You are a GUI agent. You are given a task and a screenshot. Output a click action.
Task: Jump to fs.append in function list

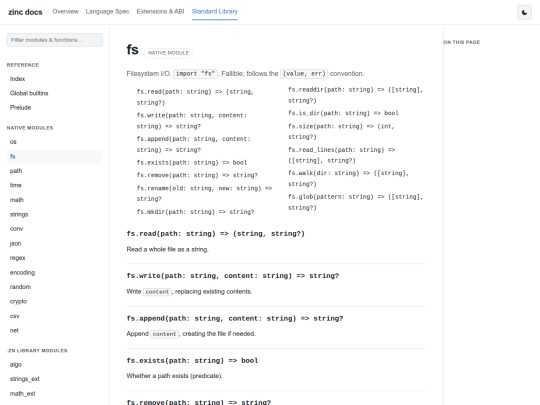pyautogui.click(x=193, y=144)
